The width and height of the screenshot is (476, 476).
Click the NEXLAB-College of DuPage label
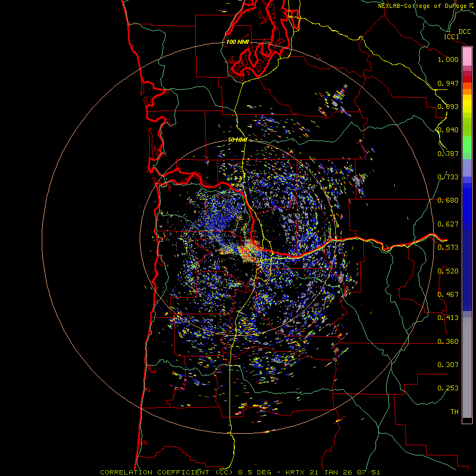422,6
